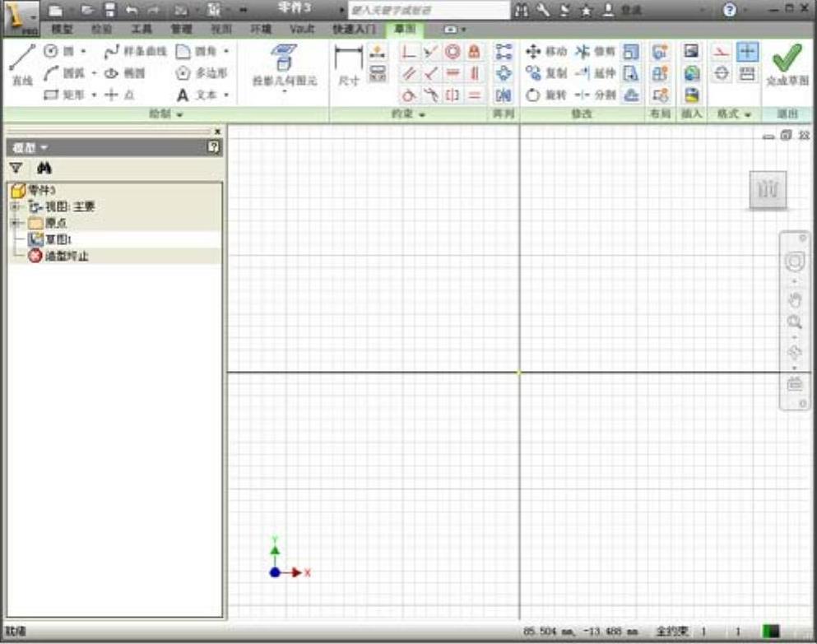
Task: Click the 投影几何图元 project geometry tool
Action: tap(285, 66)
